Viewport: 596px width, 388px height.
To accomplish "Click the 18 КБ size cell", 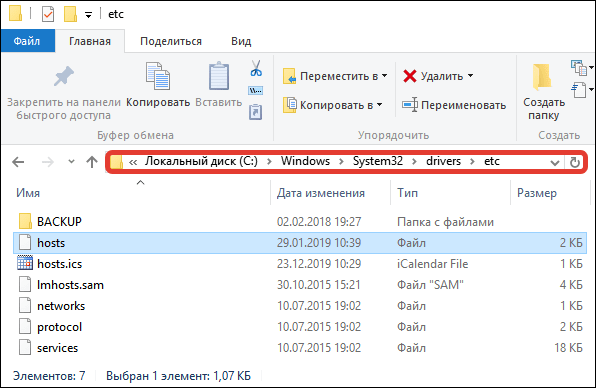I will coord(568,348).
